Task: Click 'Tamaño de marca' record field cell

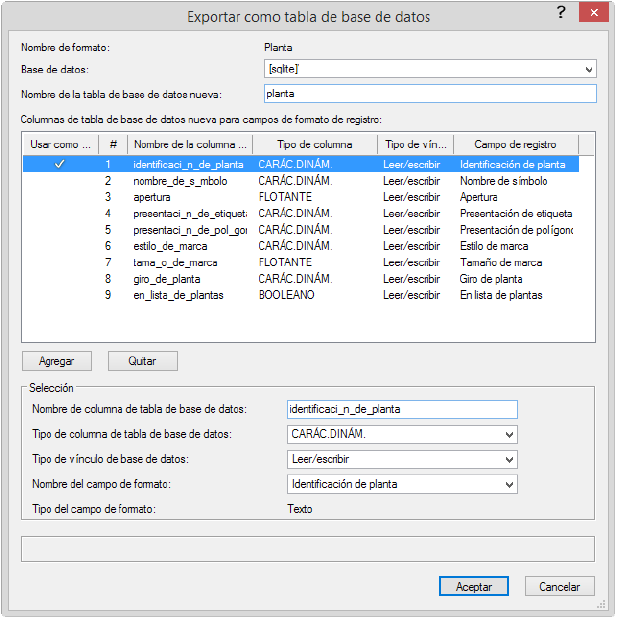Action: point(501,262)
